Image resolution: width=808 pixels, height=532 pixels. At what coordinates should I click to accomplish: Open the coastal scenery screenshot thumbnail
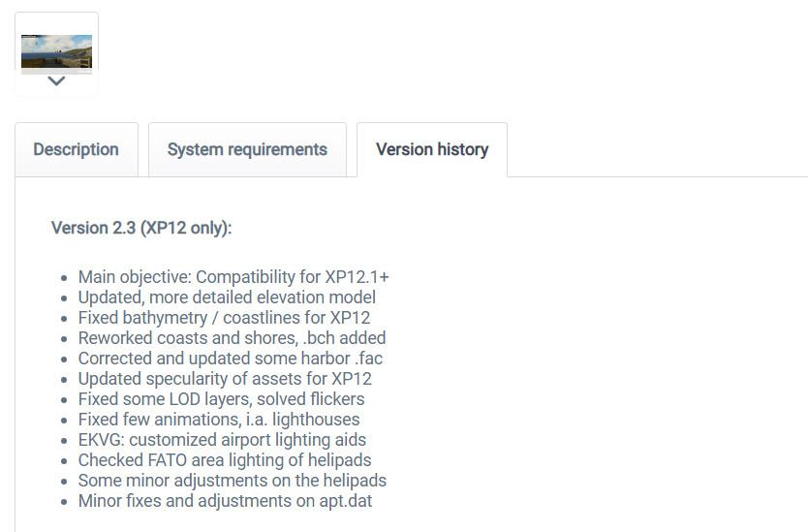coord(57,51)
